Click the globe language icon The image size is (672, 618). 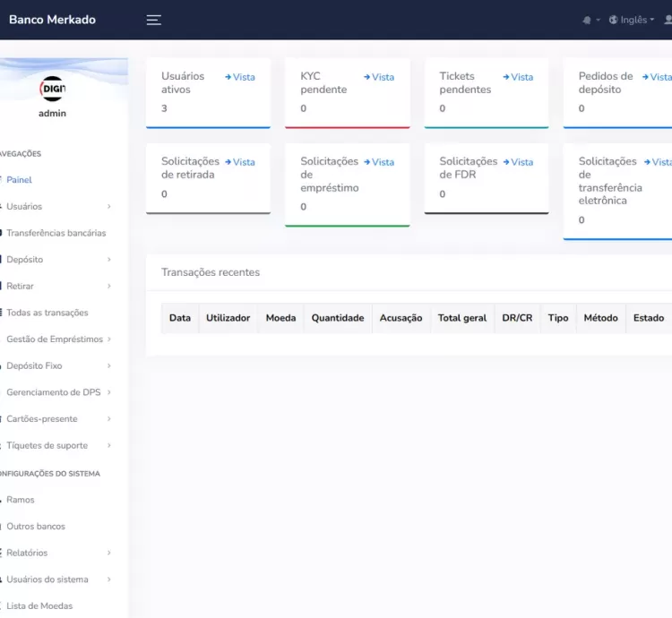[613, 20]
